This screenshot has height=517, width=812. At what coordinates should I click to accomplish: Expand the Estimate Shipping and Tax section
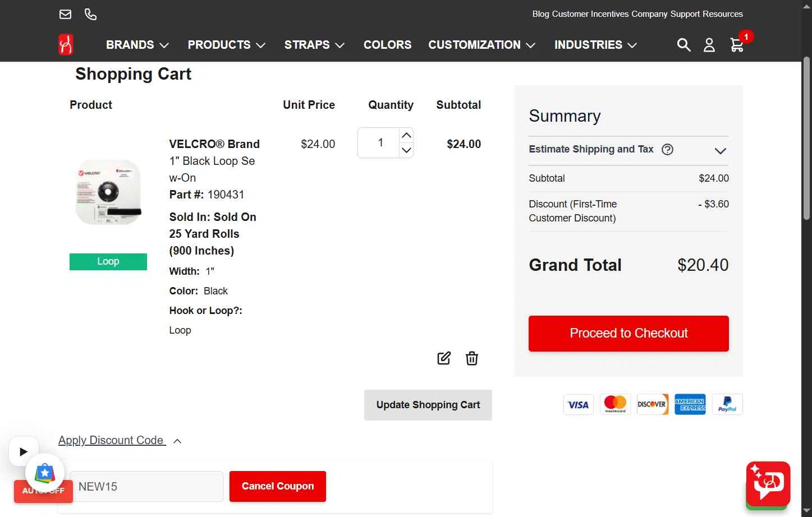pyautogui.click(x=629, y=150)
